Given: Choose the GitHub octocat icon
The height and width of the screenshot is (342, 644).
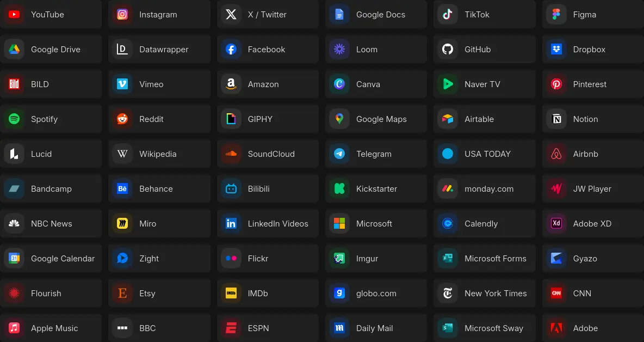Looking at the screenshot, I should [448, 50].
